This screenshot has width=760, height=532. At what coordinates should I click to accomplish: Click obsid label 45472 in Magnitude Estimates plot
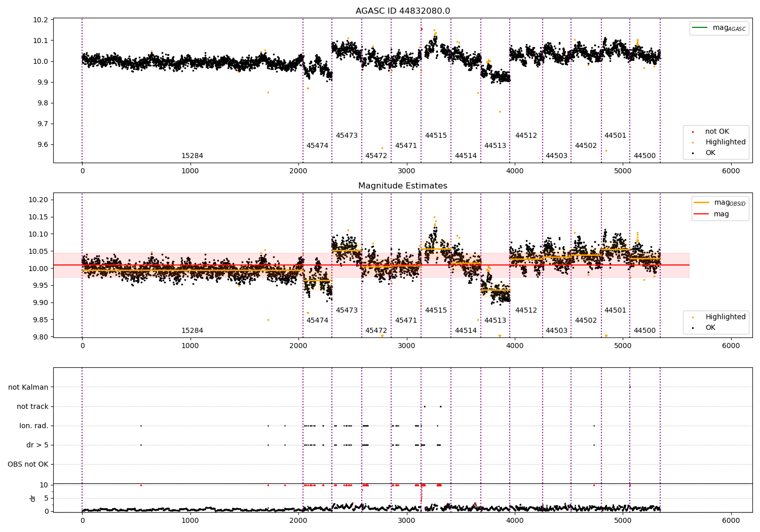coord(376,331)
